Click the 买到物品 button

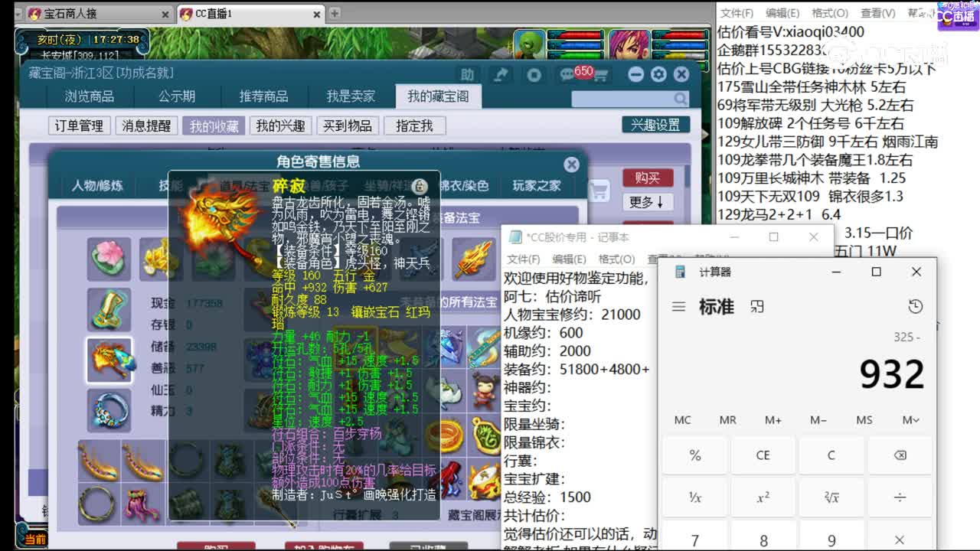coord(348,126)
